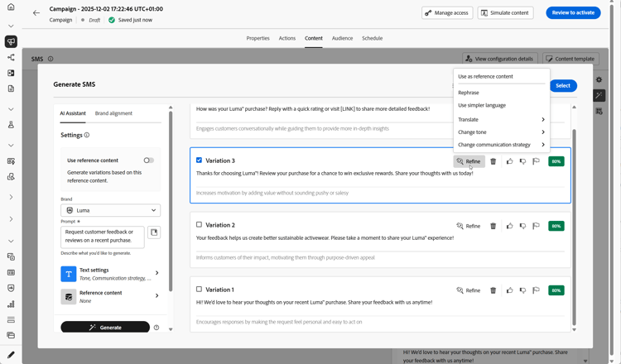Delete Variation 3 with trash icon
Image resolution: width=621 pixels, height=364 pixels.
pos(493,161)
